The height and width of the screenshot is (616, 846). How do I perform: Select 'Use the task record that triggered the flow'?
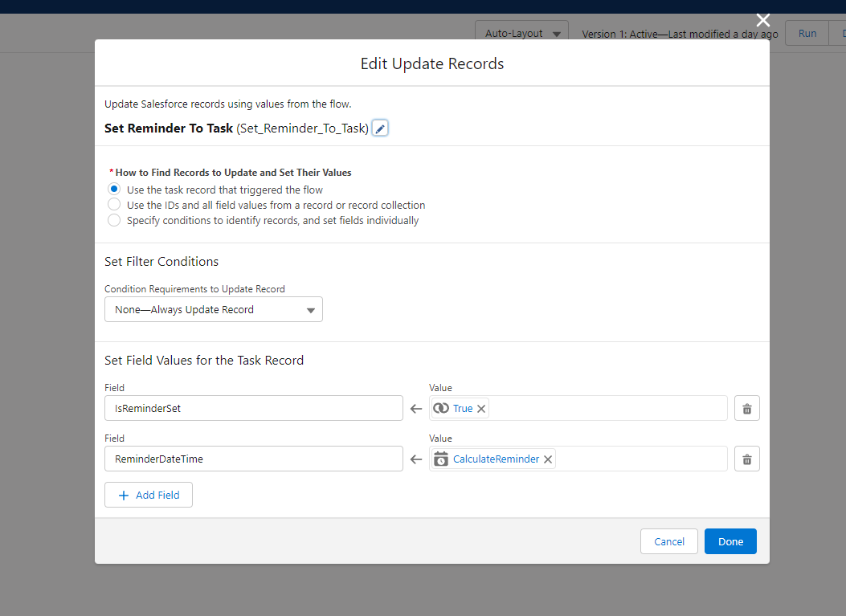point(114,190)
